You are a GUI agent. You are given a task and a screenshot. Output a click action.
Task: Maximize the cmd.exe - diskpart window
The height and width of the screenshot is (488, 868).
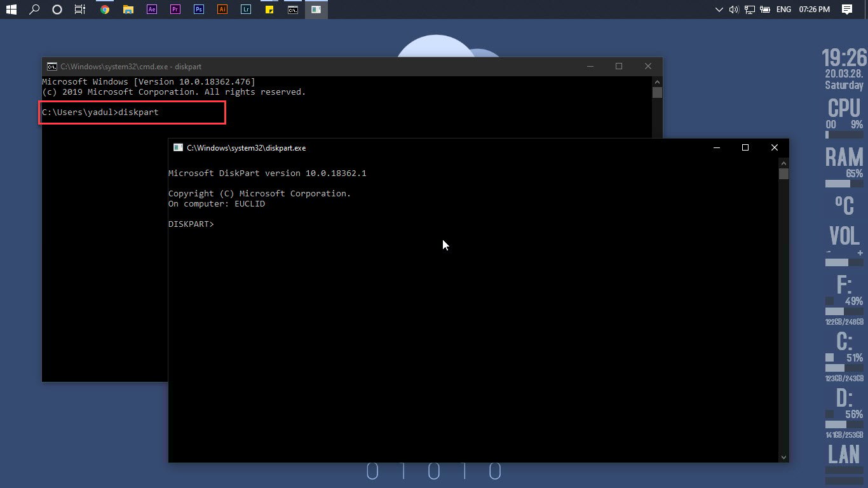[x=619, y=66]
